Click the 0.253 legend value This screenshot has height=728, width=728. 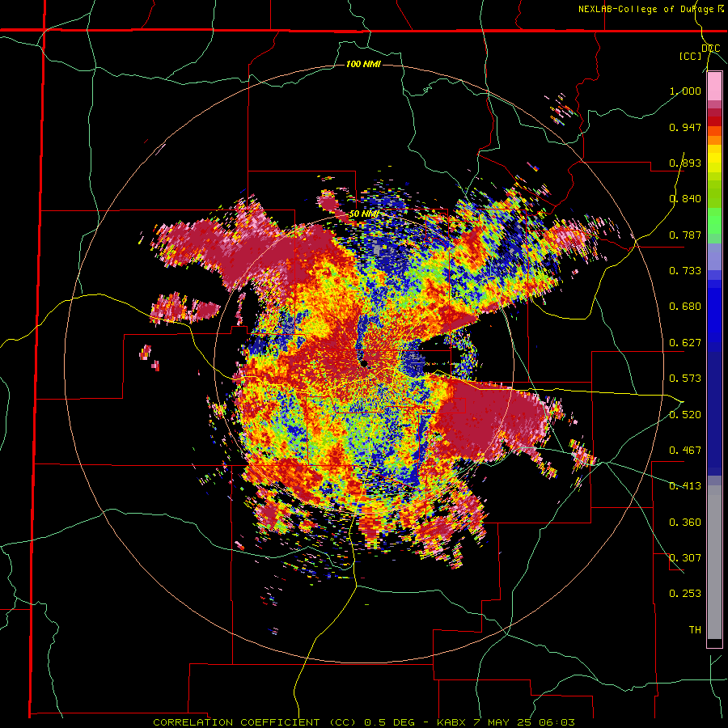[685, 594]
